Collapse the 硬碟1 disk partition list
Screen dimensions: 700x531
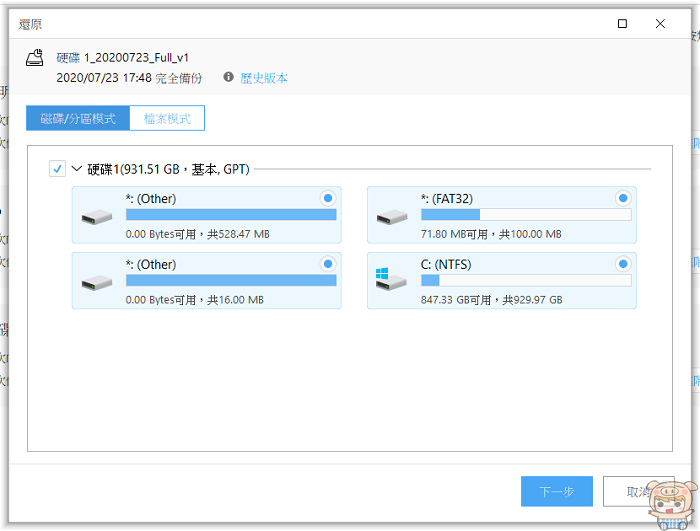click(x=77, y=169)
